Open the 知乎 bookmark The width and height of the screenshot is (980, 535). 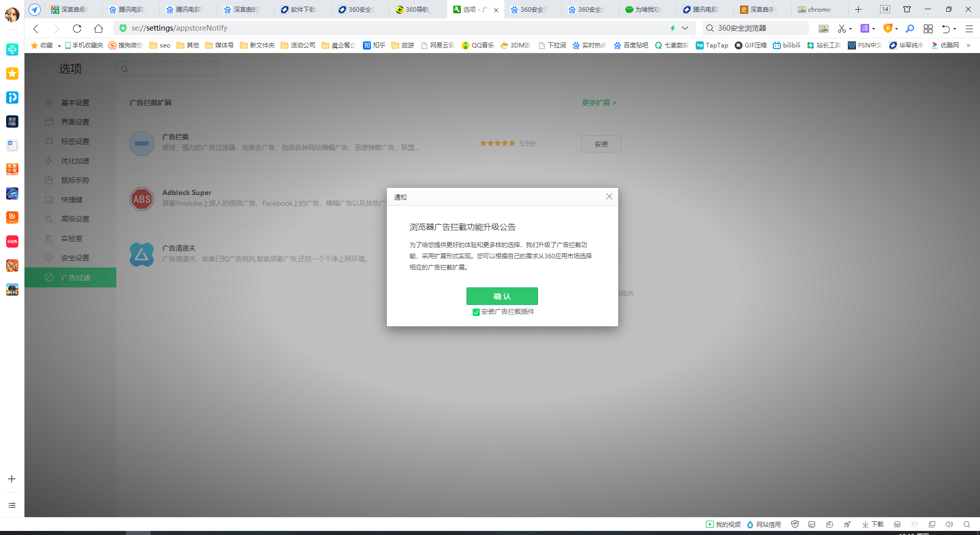pyautogui.click(x=374, y=45)
